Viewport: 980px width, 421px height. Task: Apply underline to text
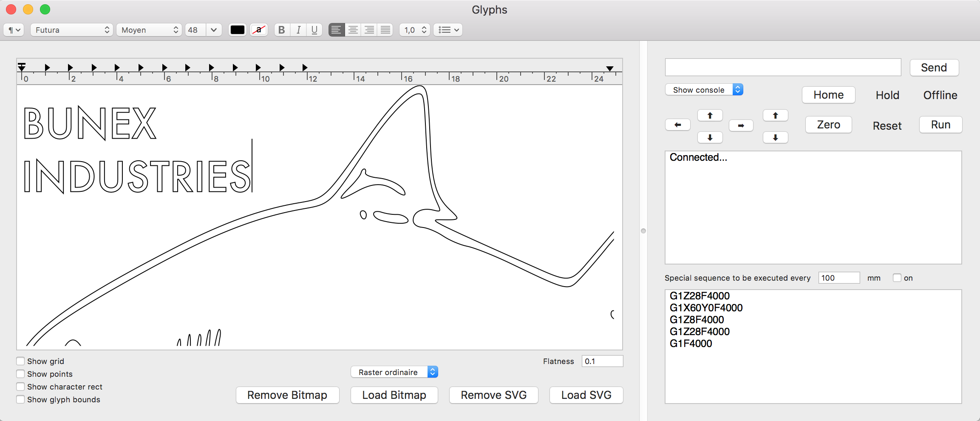point(314,30)
